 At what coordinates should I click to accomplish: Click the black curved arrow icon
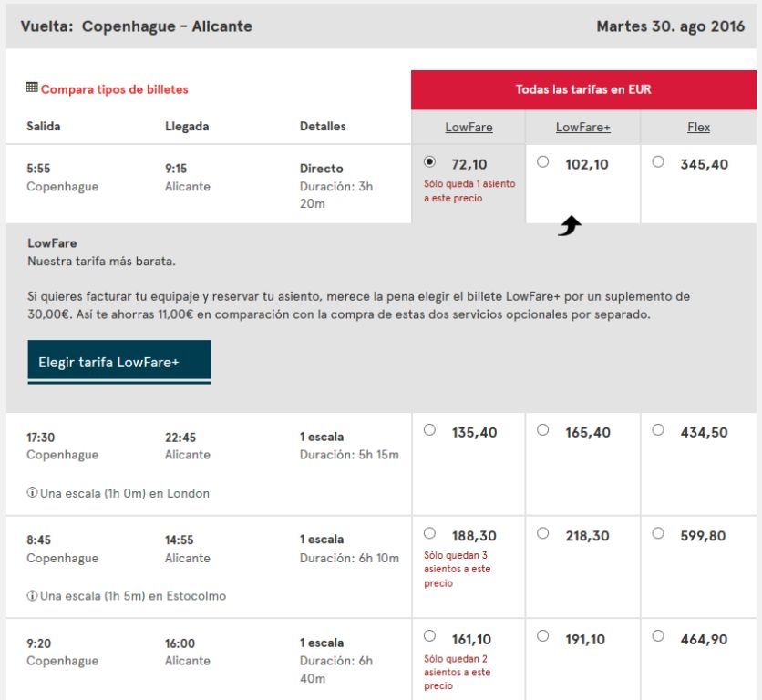[x=570, y=225]
